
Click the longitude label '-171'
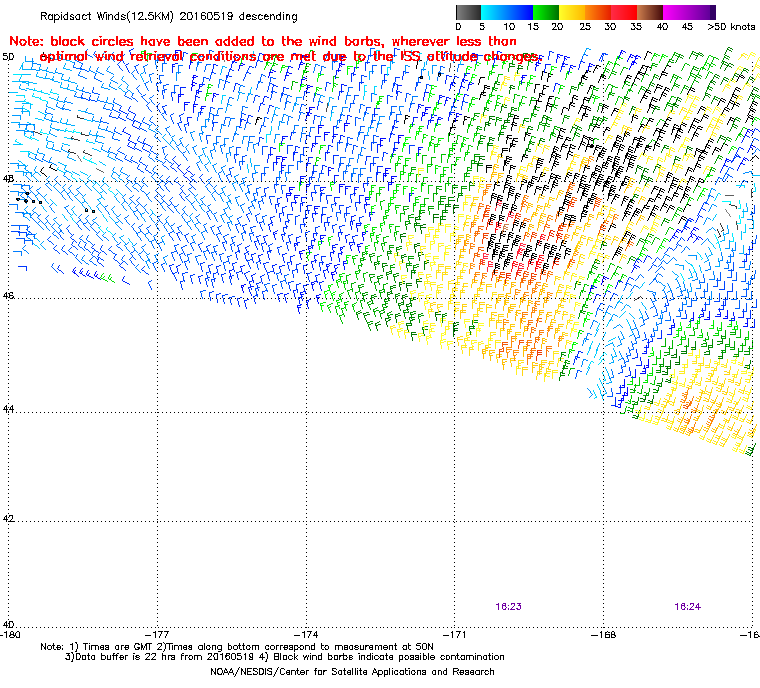[x=454, y=635]
